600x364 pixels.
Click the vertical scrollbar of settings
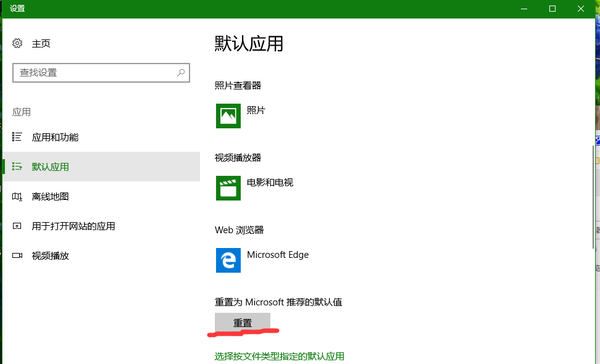593,197
